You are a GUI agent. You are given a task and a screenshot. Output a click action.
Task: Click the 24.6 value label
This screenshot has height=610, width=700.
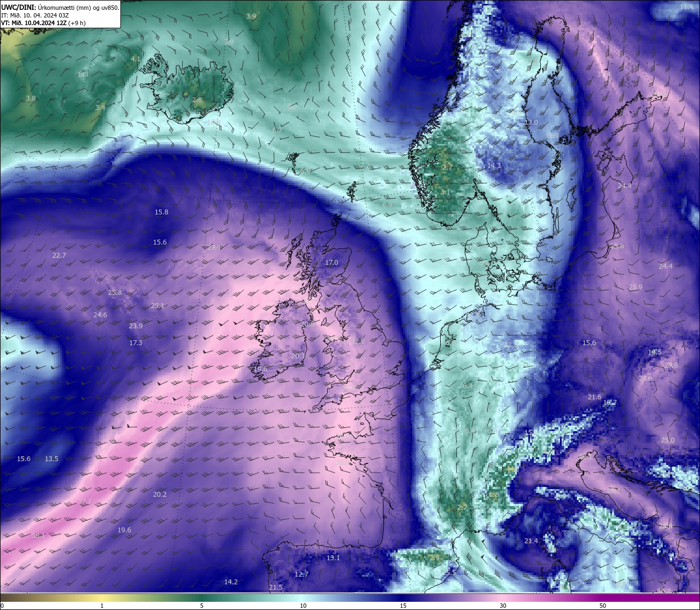[x=100, y=315]
